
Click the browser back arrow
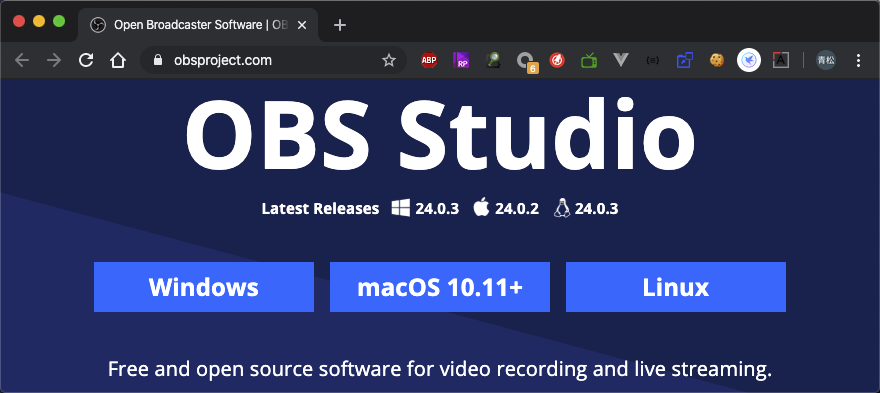click(22, 60)
